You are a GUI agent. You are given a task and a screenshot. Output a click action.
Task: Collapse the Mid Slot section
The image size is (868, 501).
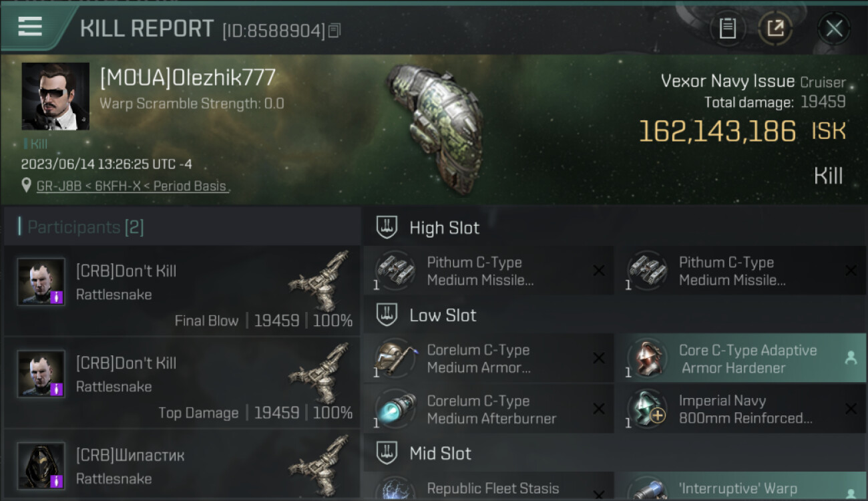(387, 454)
